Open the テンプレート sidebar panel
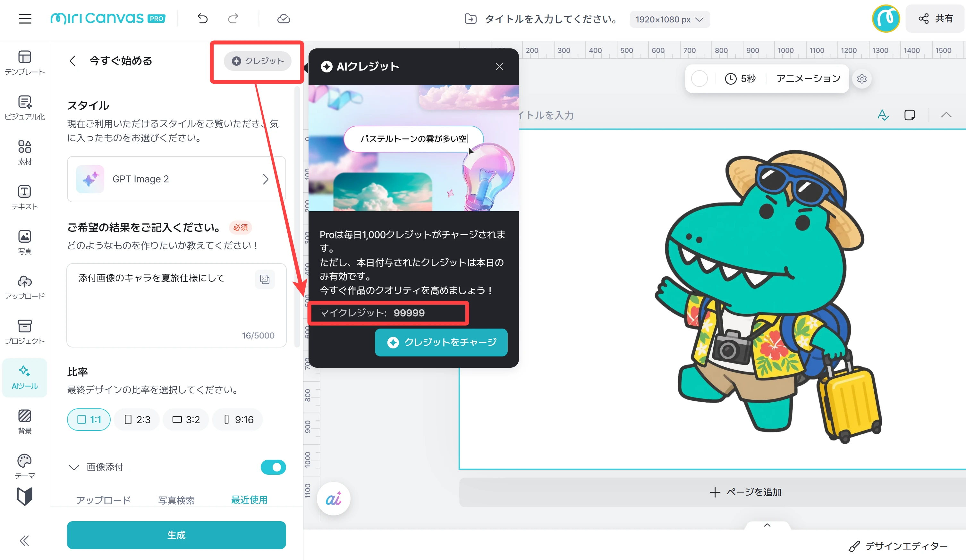The image size is (966, 560). (25, 63)
